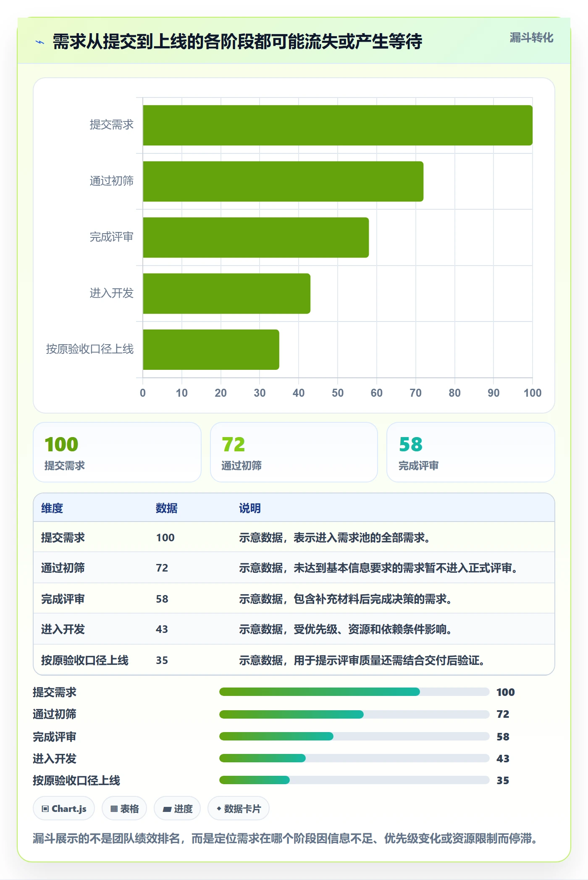Click the Chart.js chip
Screen dimensions: 588x880
pos(64,809)
